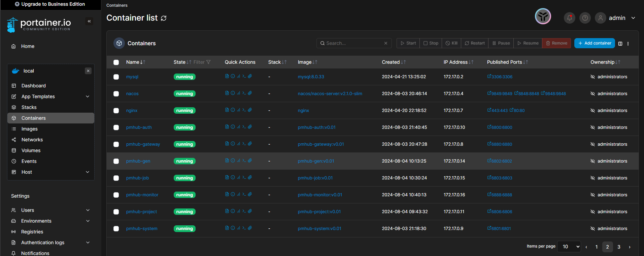Screen dimensions: 644x256
Task: Sort containers by Name column
Action: click(136, 62)
